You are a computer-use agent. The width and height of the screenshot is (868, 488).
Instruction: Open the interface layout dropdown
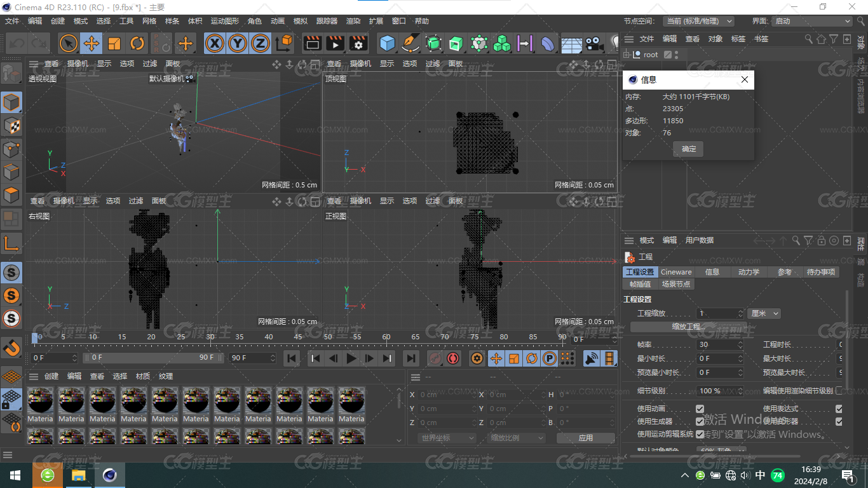click(812, 21)
